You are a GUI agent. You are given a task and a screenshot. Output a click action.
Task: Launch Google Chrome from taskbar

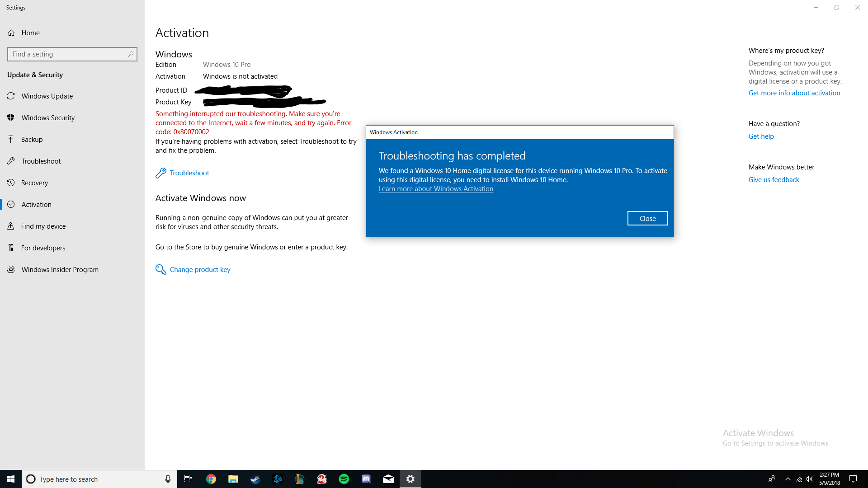pos(211,479)
